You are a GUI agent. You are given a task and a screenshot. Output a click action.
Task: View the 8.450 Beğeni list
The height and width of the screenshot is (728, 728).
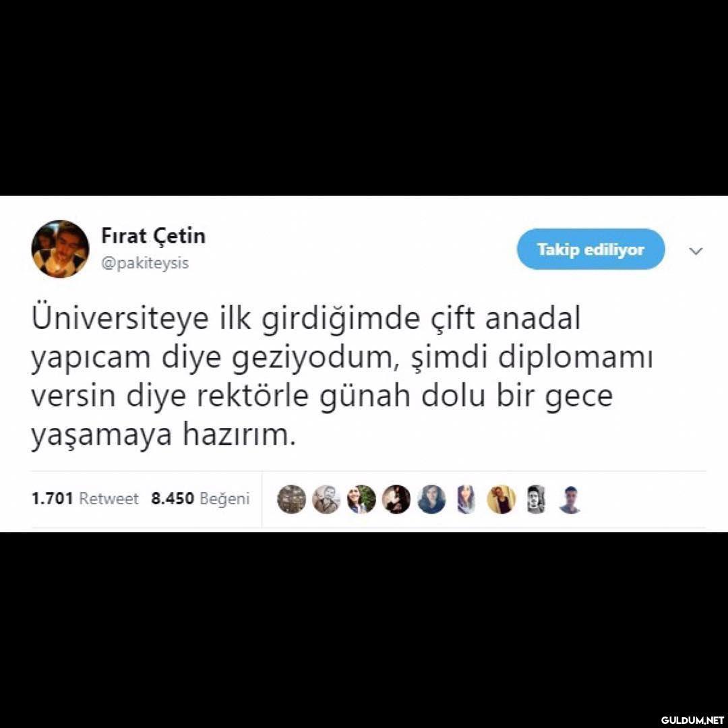click(200, 499)
